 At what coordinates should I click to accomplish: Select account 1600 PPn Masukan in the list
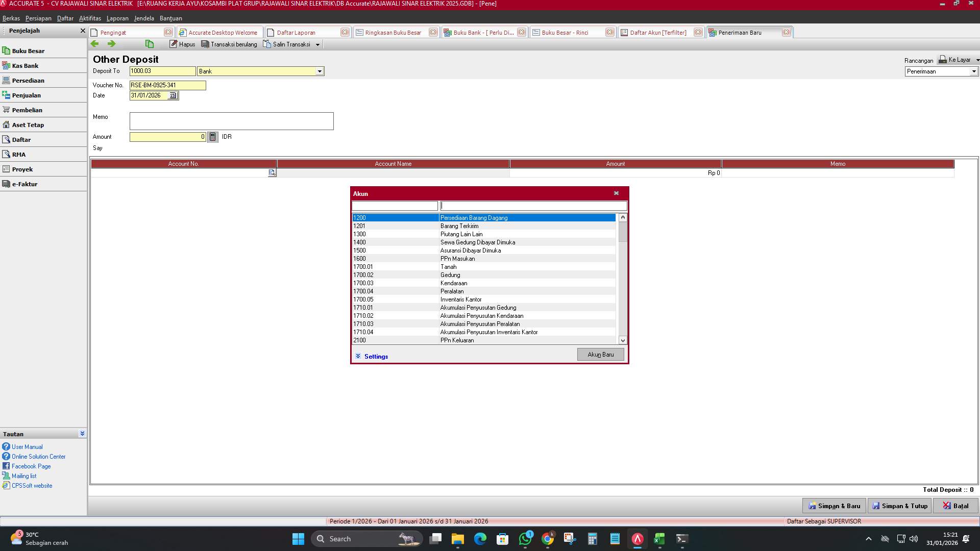[459, 259]
